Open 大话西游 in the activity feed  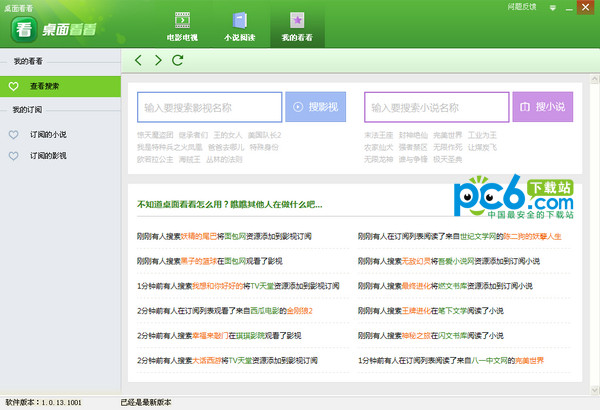[207, 360]
